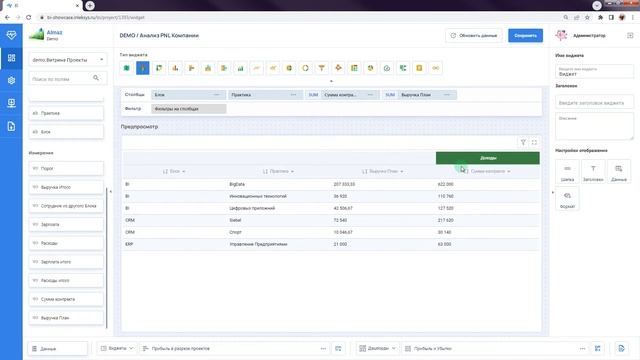The width and height of the screenshot is (640, 360).
Task: Click the BigData cell in table
Action: (237, 184)
